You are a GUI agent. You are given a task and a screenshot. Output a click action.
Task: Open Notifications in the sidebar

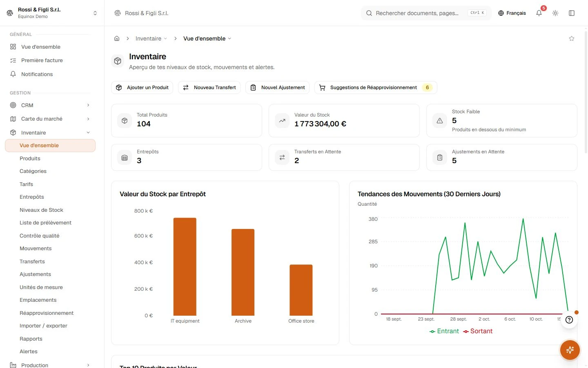pos(50,74)
